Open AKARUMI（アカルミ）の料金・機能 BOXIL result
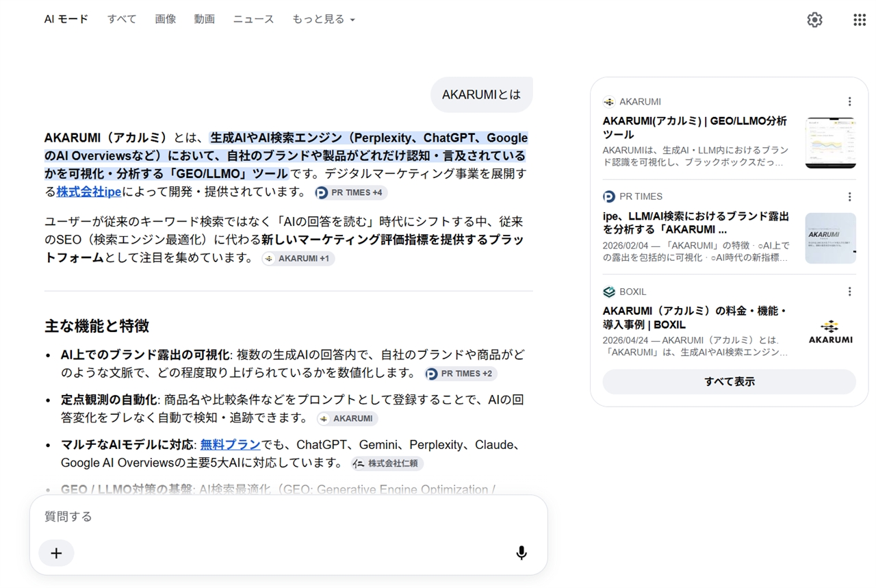This screenshot has height=588, width=876. 695,318
